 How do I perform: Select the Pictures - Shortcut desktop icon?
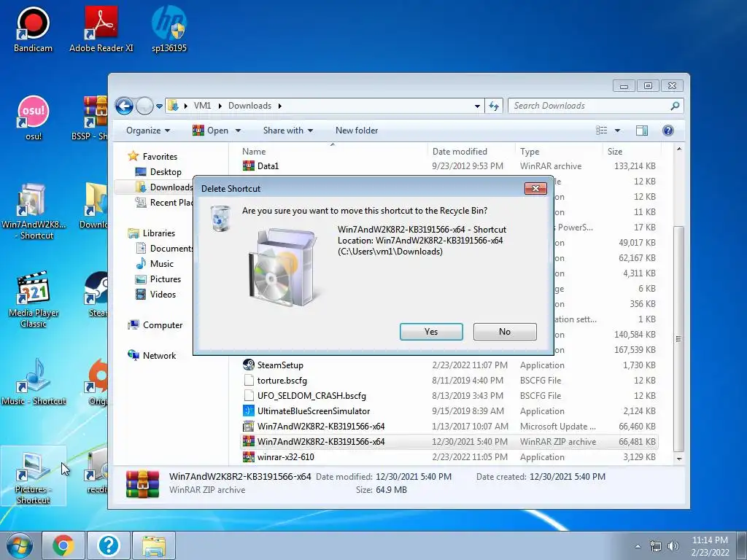[x=33, y=477]
